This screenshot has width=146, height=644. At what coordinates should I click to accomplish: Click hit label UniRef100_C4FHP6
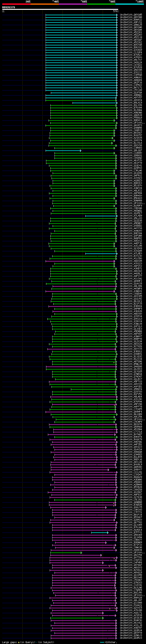click(x=131, y=562)
